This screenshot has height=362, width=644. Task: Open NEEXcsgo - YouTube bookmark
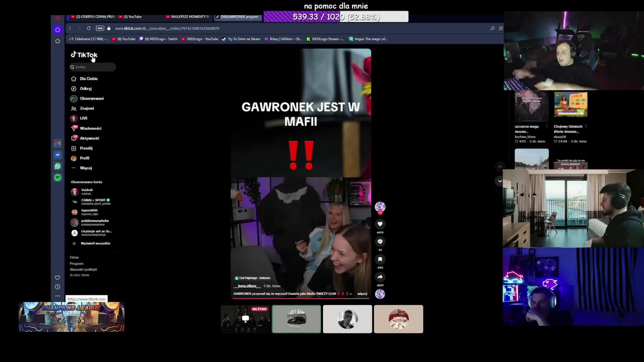coord(200,39)
